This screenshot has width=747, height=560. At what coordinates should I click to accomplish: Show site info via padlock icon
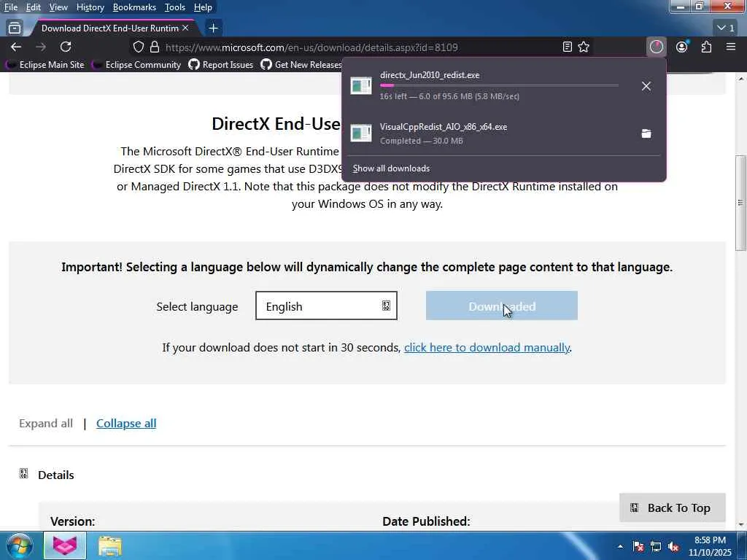click(155, 47)
